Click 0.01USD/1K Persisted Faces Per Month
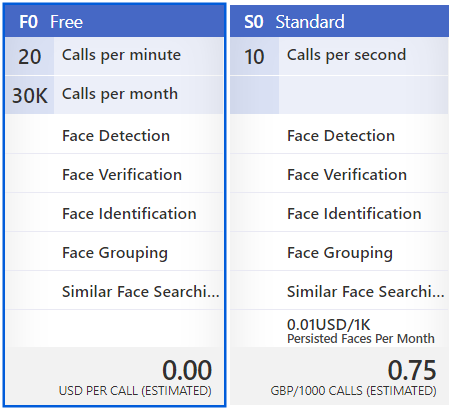 tap(361, 331)
